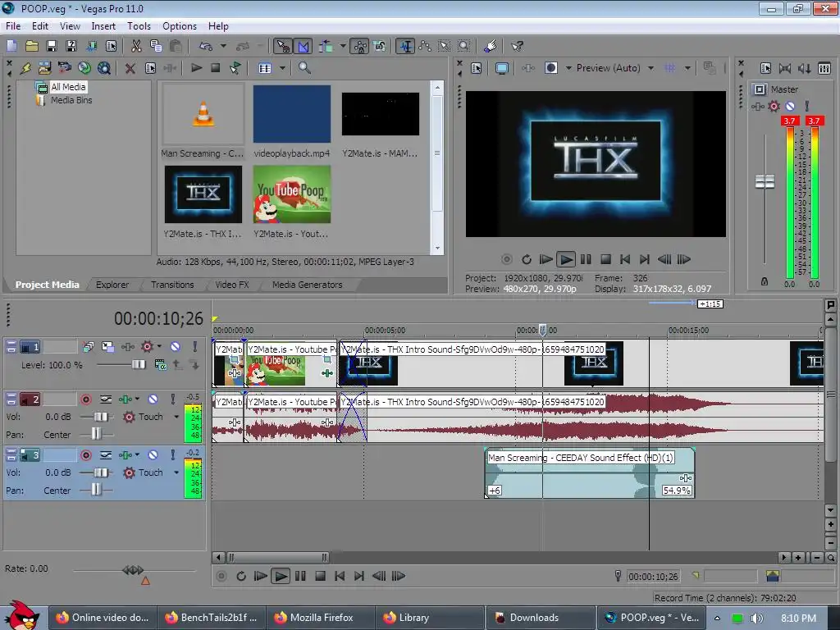The width and height of the screenshot is (840, 630).
Task: Open the Insert menu
Action: (x=103, y=25)
